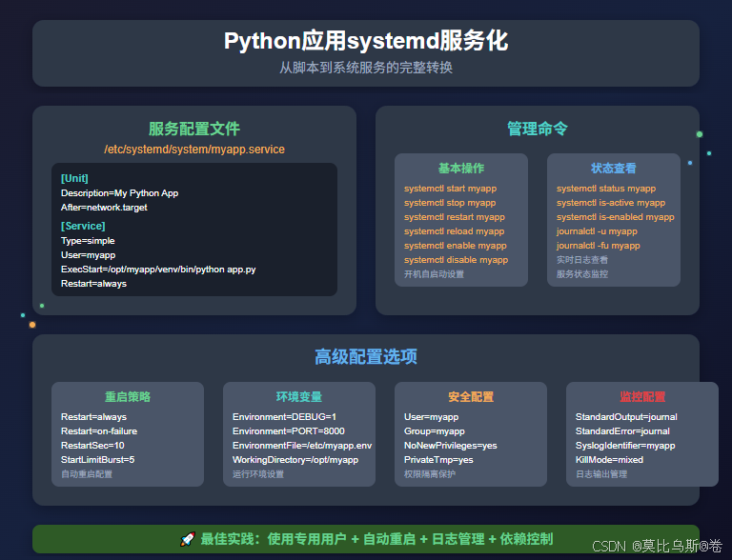Select 'WorkingDirectory=/opt/myapp' line
This screenshot has width=732, height=560.
295,460
